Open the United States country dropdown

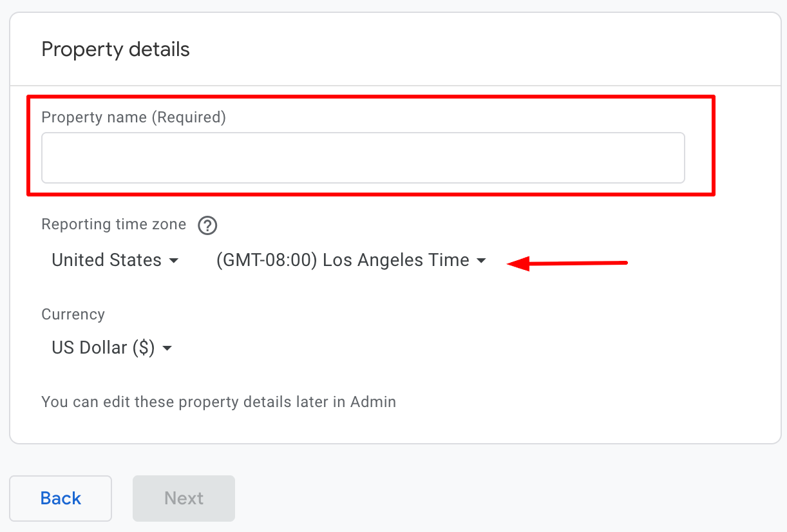[107, 260]
